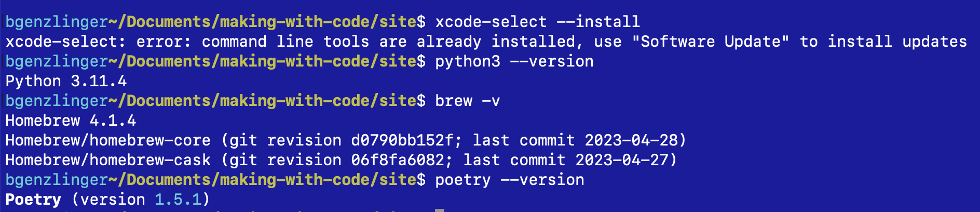Click "bgenzlinger" in the first prompt line

pyautogui.click(x=56, y=22)
